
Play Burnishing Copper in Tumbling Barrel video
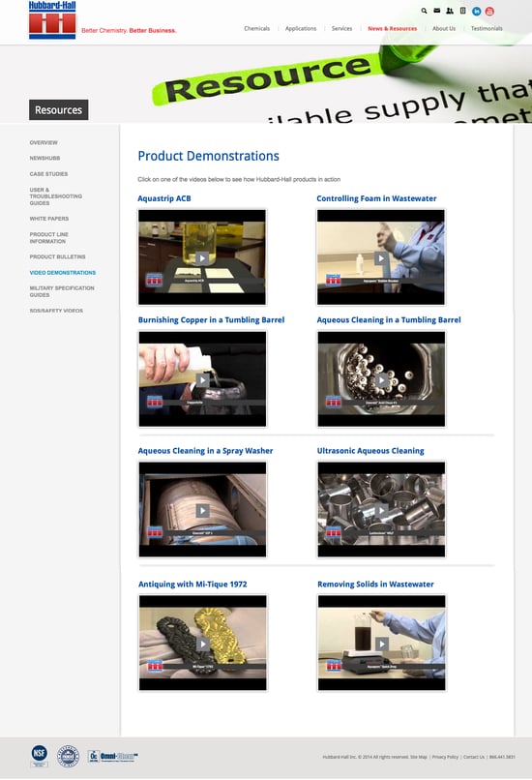pos(202,379)
